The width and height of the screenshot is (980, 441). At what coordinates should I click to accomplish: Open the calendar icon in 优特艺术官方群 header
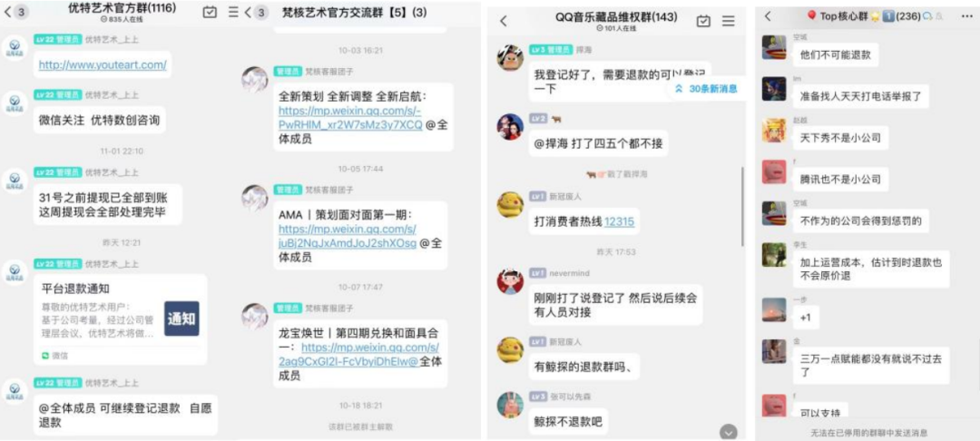pos(210,12)
